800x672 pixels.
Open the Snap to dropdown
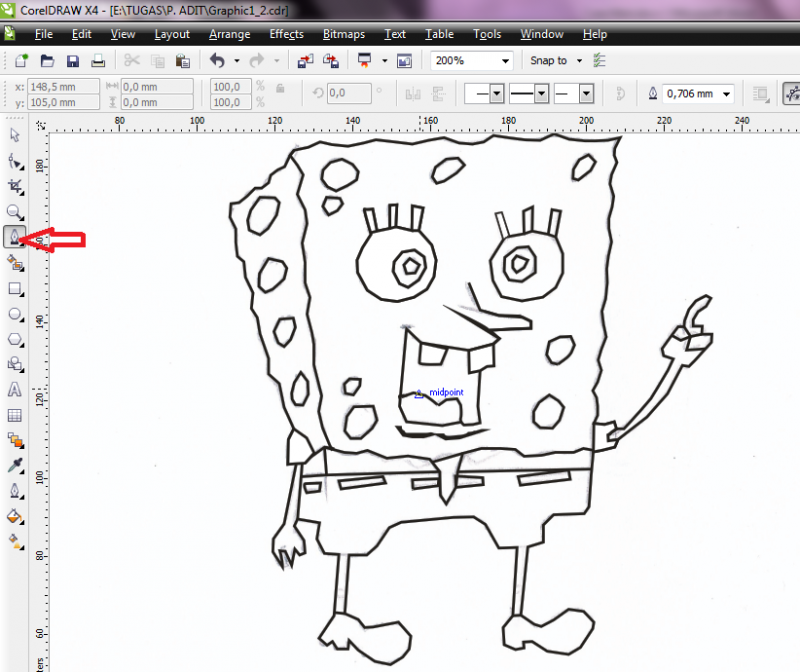tap(579, 61)
